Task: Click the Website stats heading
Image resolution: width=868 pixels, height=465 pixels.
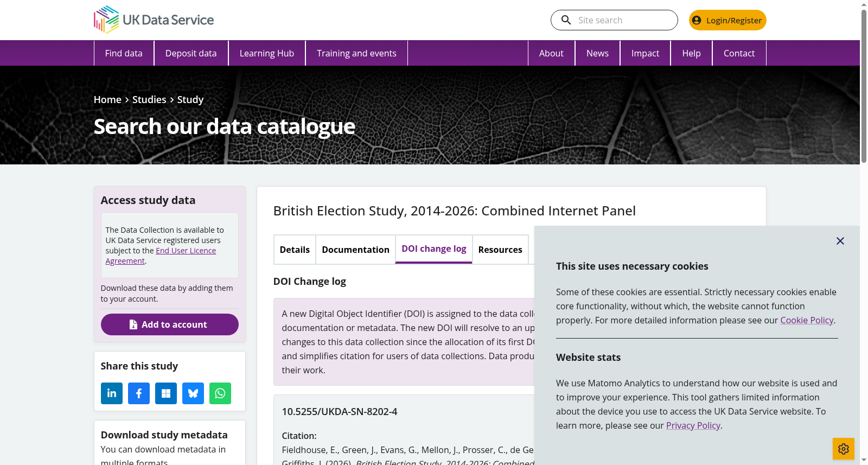Action: (588, 357)
